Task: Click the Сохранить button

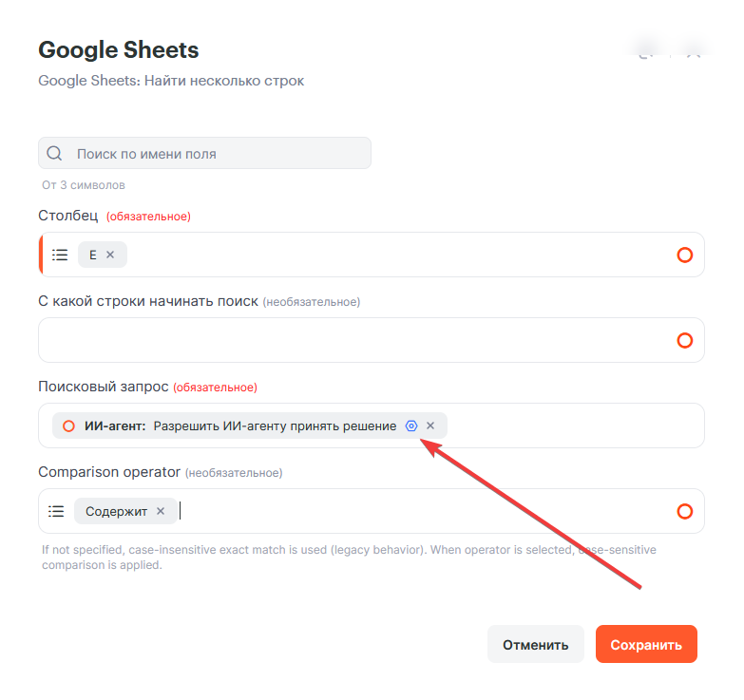Action: (646, 644)
